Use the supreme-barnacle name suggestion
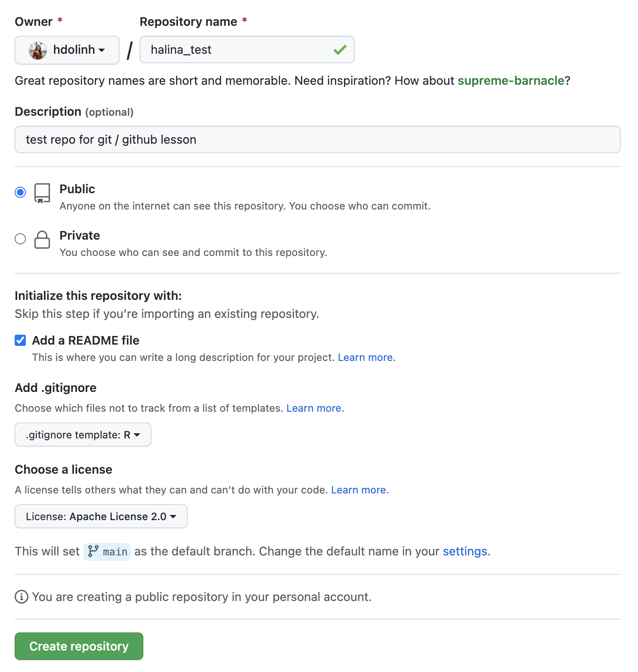Image resolution: width=638 pixels, height=672 pixels. (511, 80)
